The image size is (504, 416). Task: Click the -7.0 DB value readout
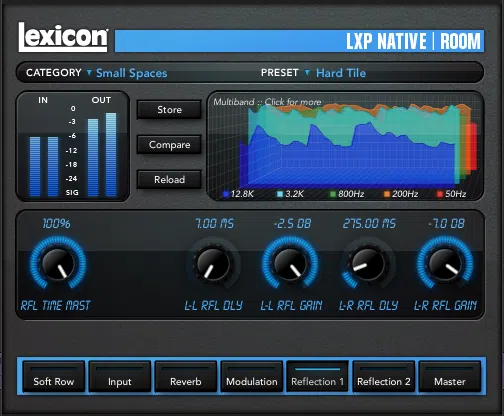click(446, 223)
